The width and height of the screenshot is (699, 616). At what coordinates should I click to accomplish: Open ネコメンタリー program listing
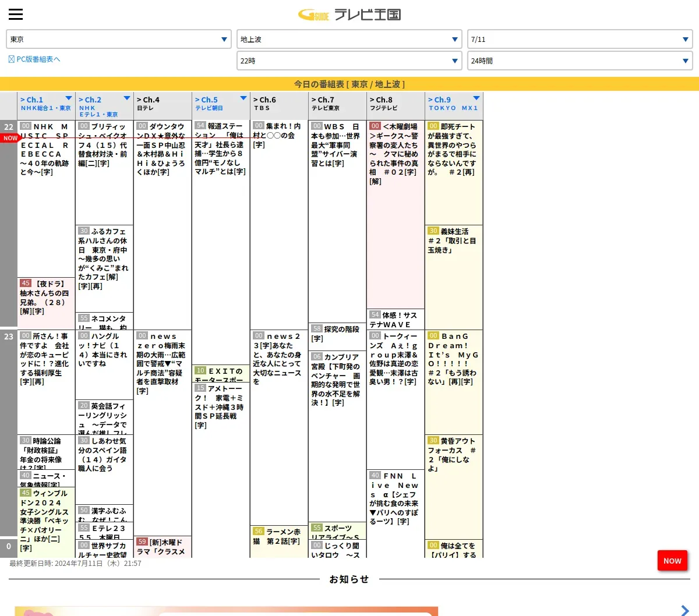[104, 321]
